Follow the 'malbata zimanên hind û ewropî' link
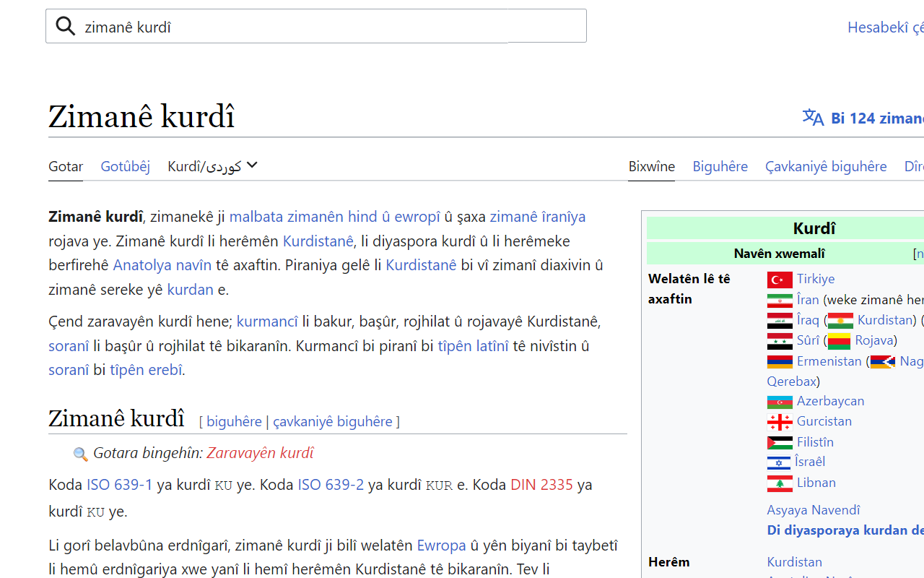The image size is (924, 578). click(334, 217)
